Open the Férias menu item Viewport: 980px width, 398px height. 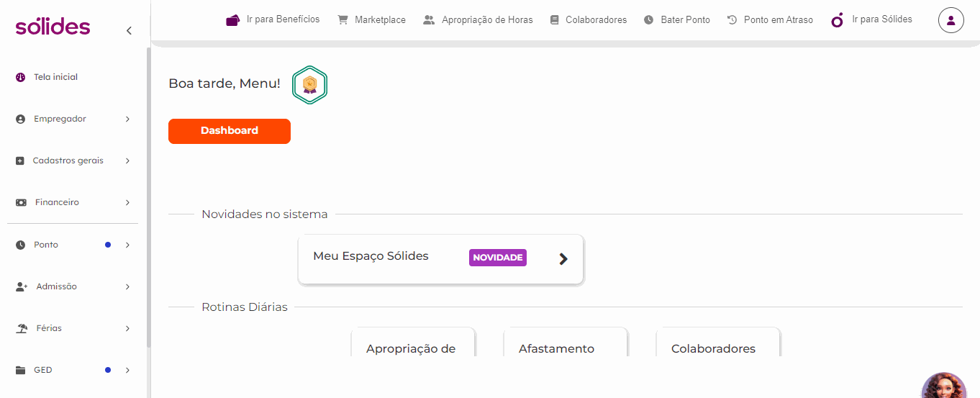49,328
